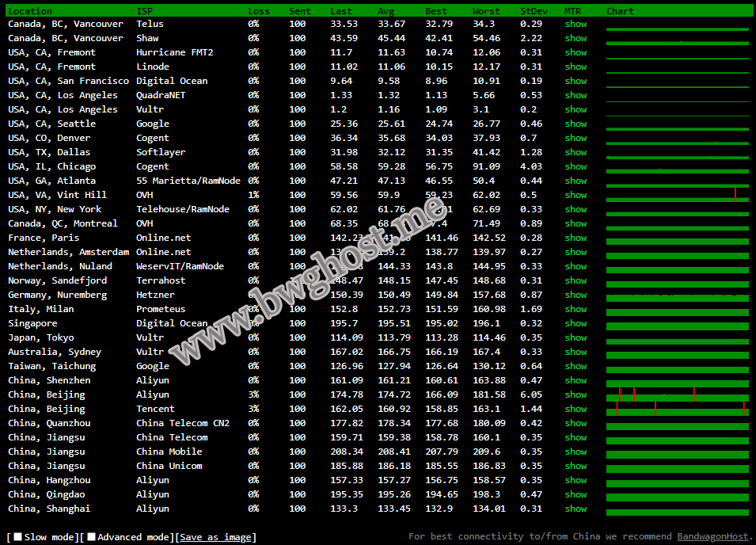Click the Beijing Tencent latency chart
This screenshot has width=756, height=545.
point(678,409)
